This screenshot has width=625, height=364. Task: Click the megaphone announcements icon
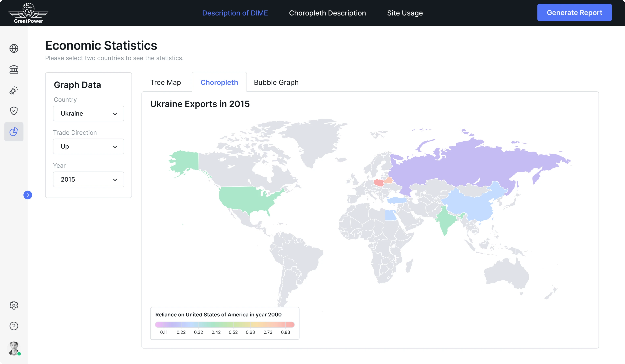(14, 90)
